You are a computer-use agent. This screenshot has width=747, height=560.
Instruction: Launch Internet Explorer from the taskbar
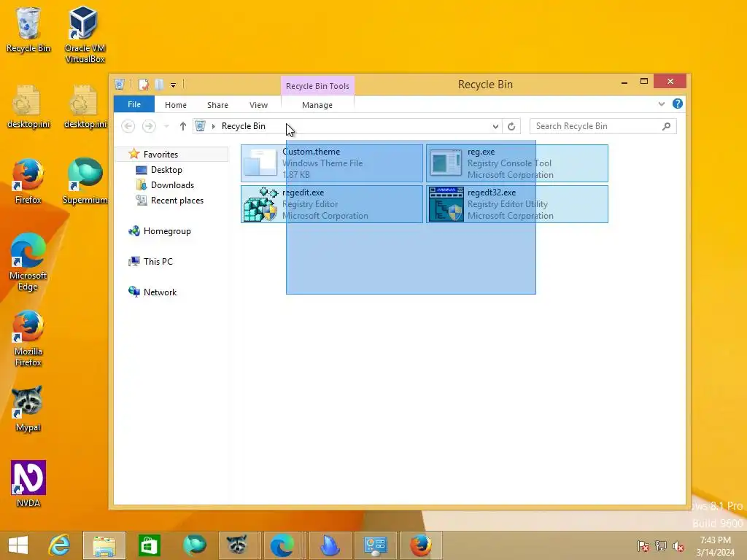pos(59,545)
